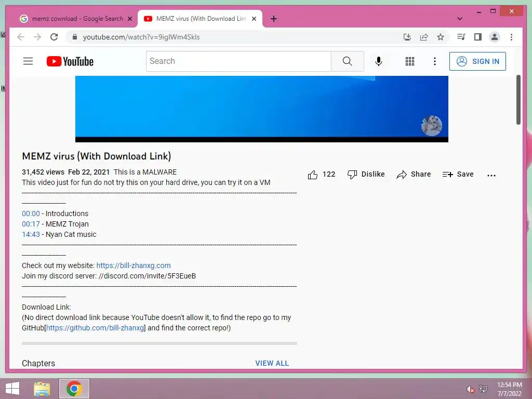Open network status tray icon

pyautogui.click(x=483, y=389)
